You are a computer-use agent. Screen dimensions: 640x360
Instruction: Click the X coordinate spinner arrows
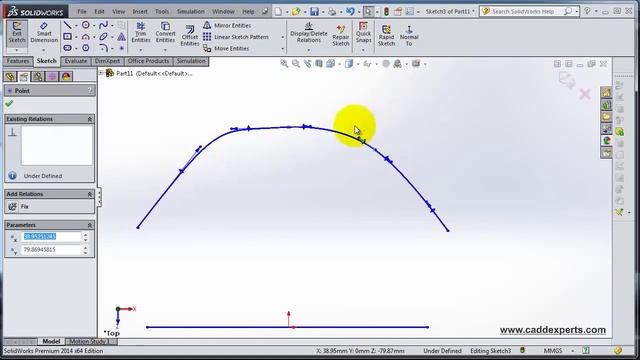85,237
